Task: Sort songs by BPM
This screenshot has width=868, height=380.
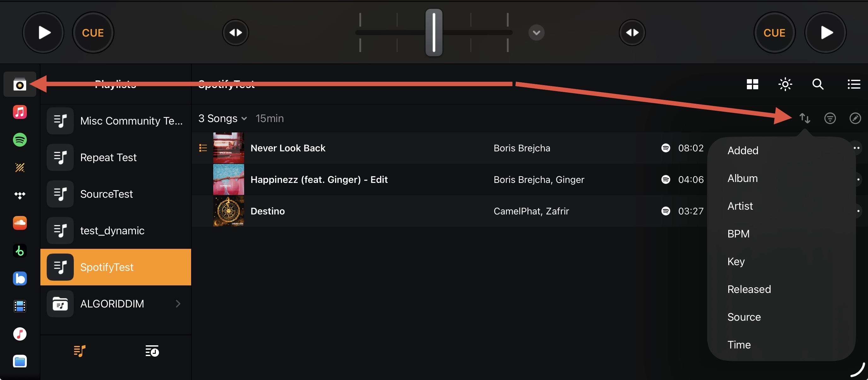Action: pyautogui.click(x=738, y=233)
